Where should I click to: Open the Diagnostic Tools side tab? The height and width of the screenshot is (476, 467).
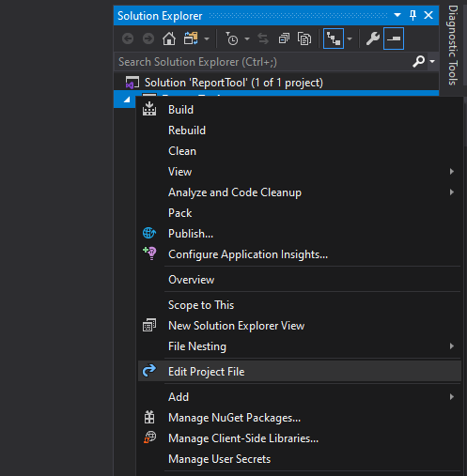click(x=453, y=45)
